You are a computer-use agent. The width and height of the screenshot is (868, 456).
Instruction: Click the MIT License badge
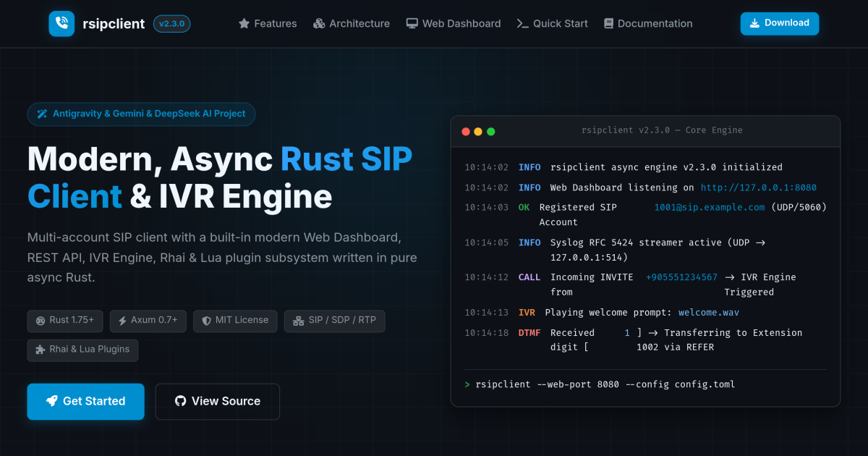(235, 321)
